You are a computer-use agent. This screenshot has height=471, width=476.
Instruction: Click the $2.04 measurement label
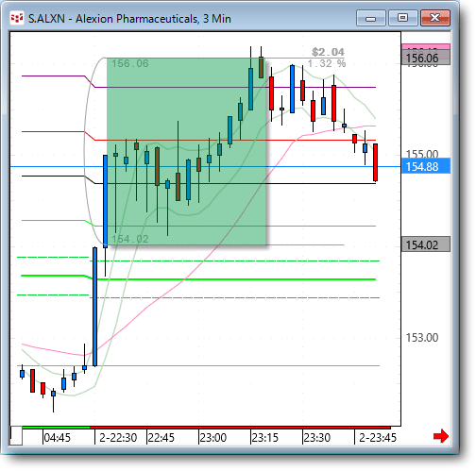328,52
